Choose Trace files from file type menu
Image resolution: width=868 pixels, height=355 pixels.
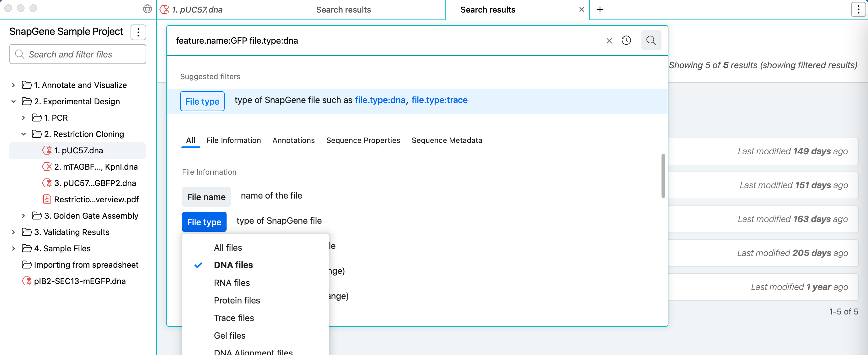(x=255, y=318)
